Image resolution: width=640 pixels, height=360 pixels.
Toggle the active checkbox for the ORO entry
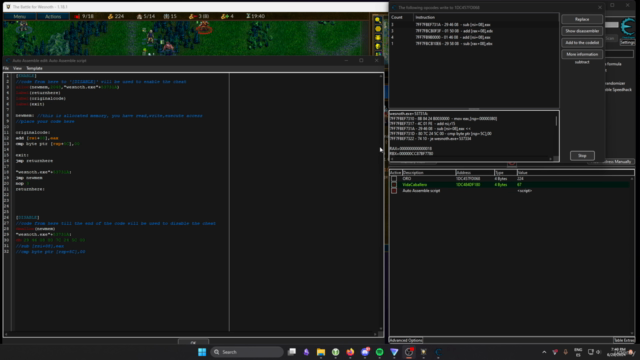tap(394, 179)
